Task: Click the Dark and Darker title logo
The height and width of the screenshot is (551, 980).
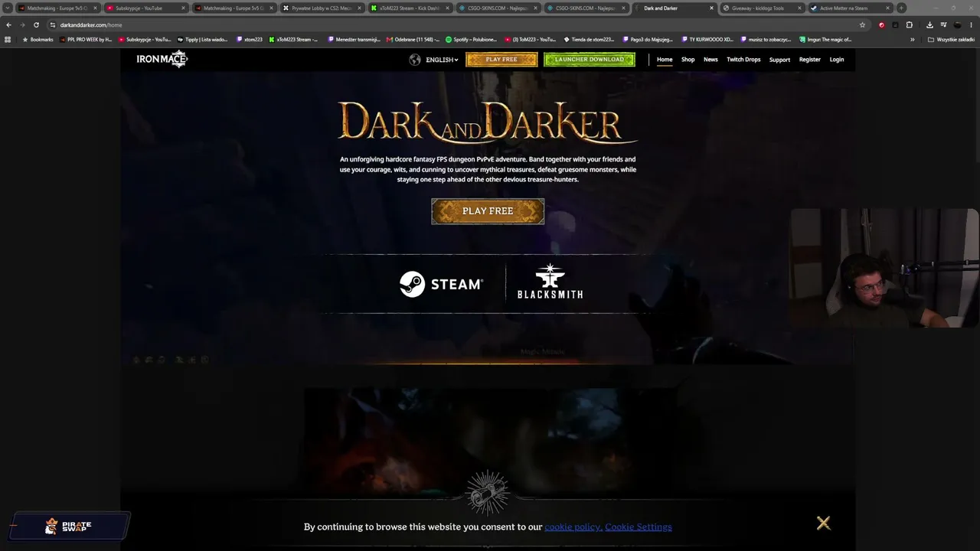Action: click(488, 122)
